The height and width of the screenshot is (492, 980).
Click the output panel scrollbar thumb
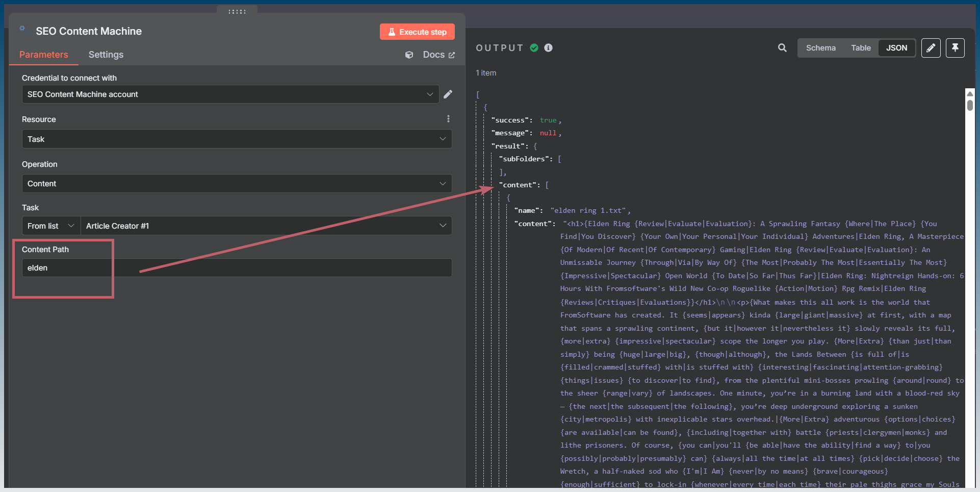click(x=970, y=105)
